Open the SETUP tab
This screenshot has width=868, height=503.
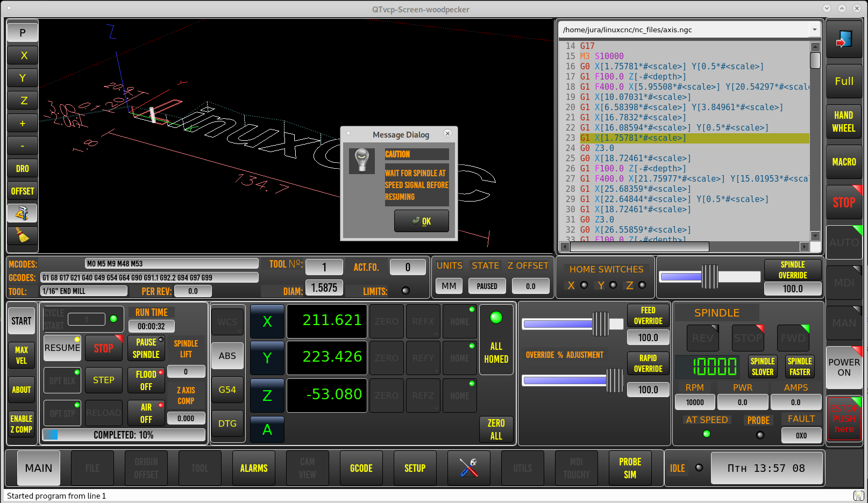(x=415, y=468)
